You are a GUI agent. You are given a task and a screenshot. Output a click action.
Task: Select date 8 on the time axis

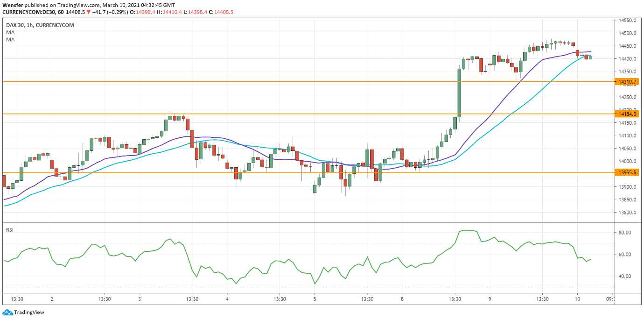tap(402, 299)
